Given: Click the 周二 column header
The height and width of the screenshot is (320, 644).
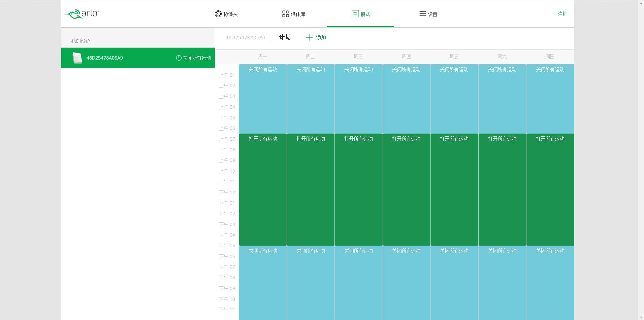Looking at the screenshot, I should click(x=311, y=57).
